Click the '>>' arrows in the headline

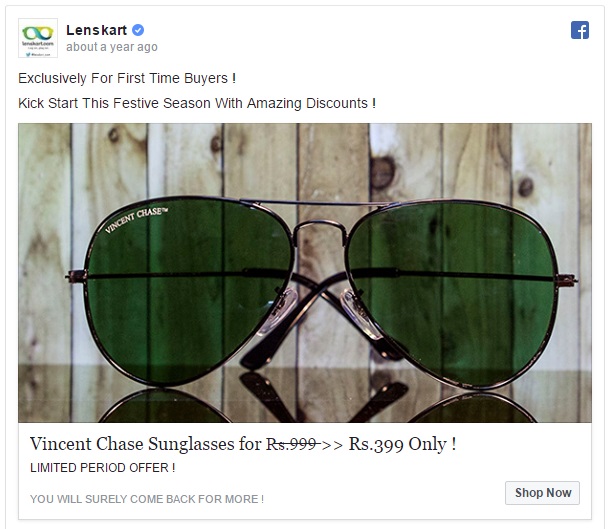tap(332, 445)
